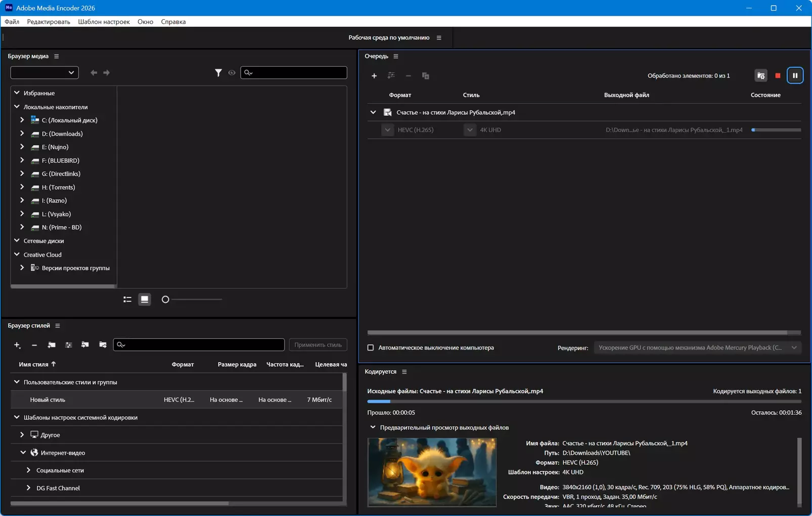Expand the D: (Downloads) drive
The width and height of the screenshot is (812, 516).
click(22, 134)
